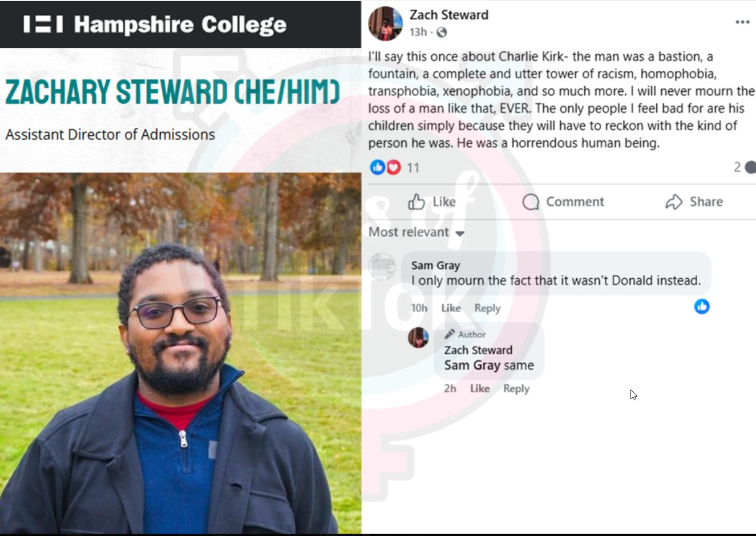The image size is (756, 536).
Task: Click the thumbs-up Like button on the post
Action: (431, 202)
